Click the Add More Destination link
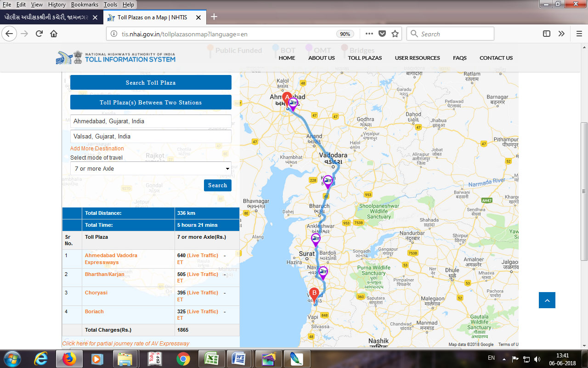This screenshot has height=368, width=588. coord(97,149)
